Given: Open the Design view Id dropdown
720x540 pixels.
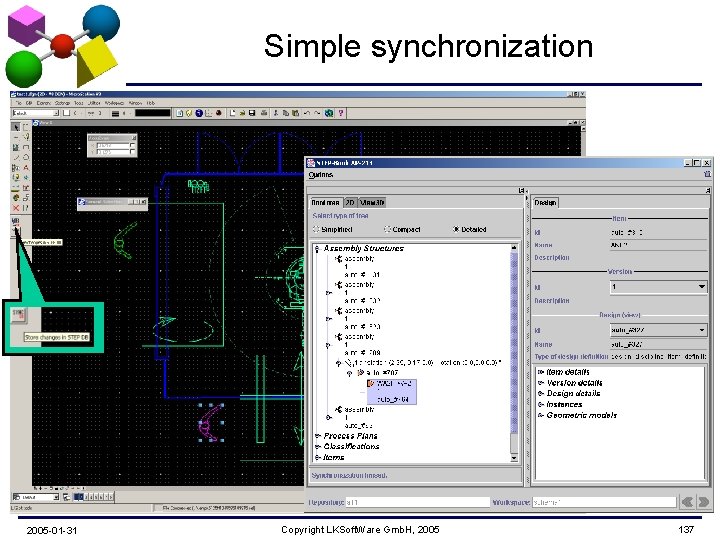Looking at the screenshot, I should click(658, 330).
